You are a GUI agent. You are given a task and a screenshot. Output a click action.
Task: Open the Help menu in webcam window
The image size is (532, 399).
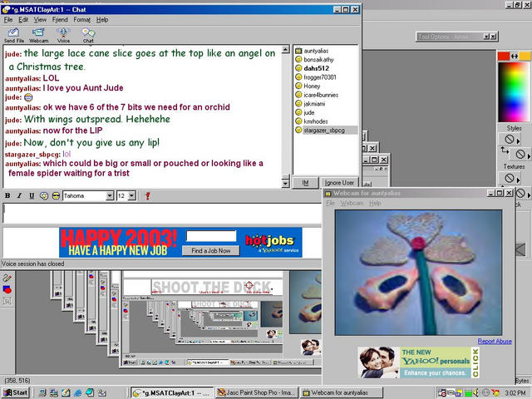375,203
